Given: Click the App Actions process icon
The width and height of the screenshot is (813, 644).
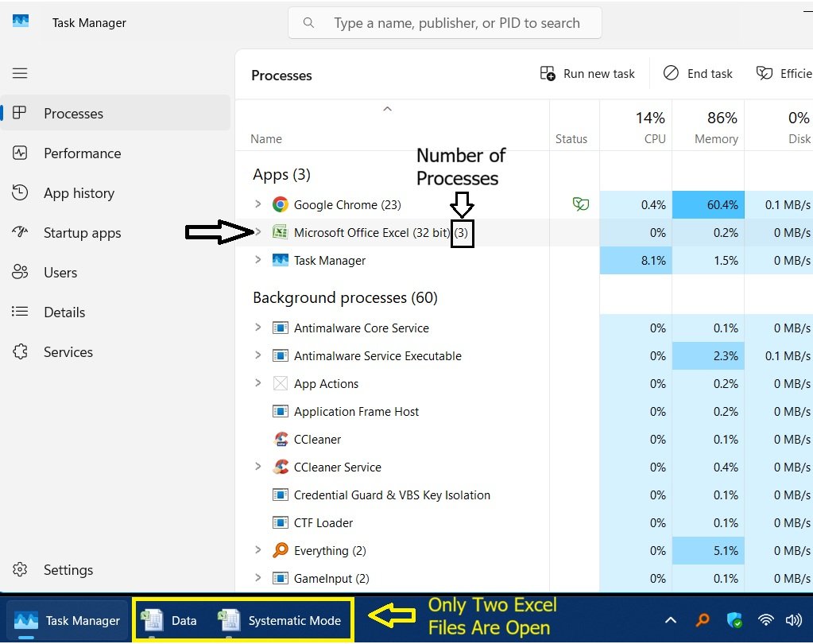Looking at the screenshot, I should tap(280, 383).
